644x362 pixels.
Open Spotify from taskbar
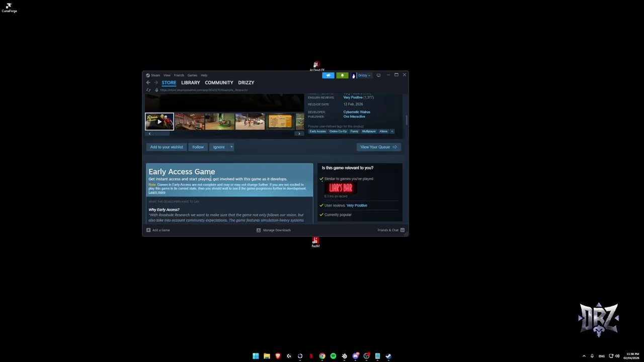tap(333, 356)
